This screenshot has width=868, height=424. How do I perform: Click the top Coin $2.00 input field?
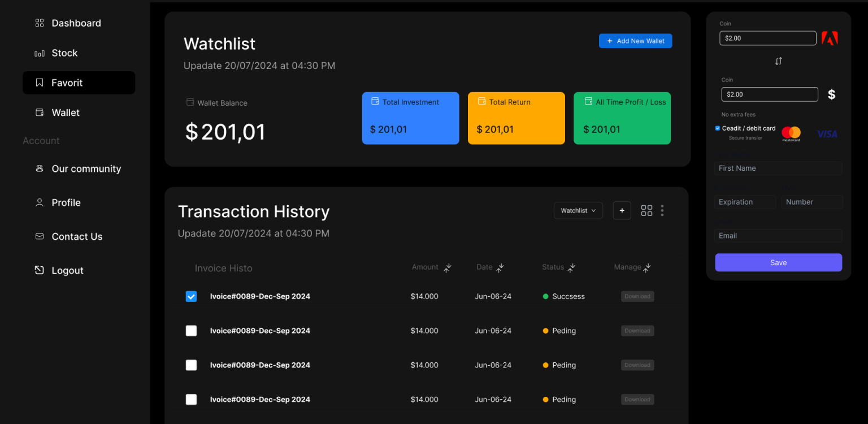768,38
